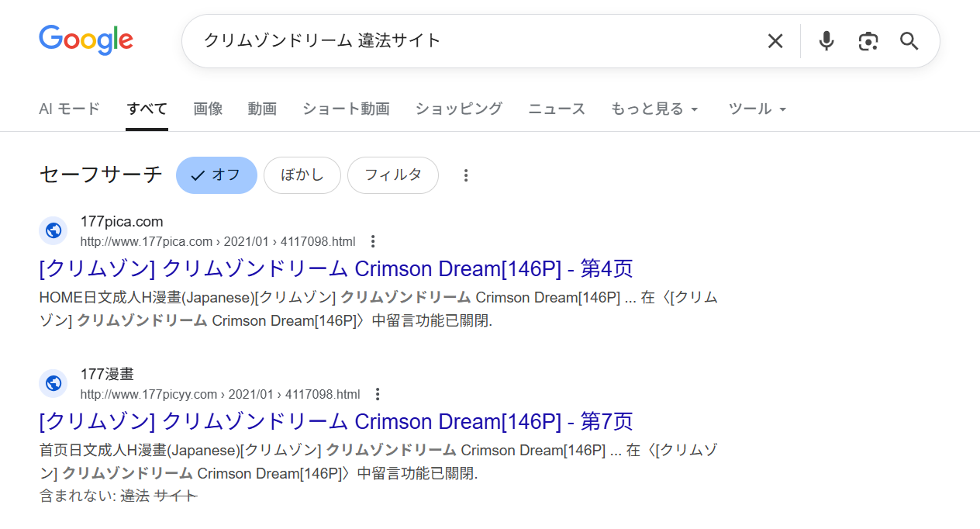This screenshot has height=529, width=980.
Task: Click the Google logo
Action: pyautogui.click(x=85, y=40)
